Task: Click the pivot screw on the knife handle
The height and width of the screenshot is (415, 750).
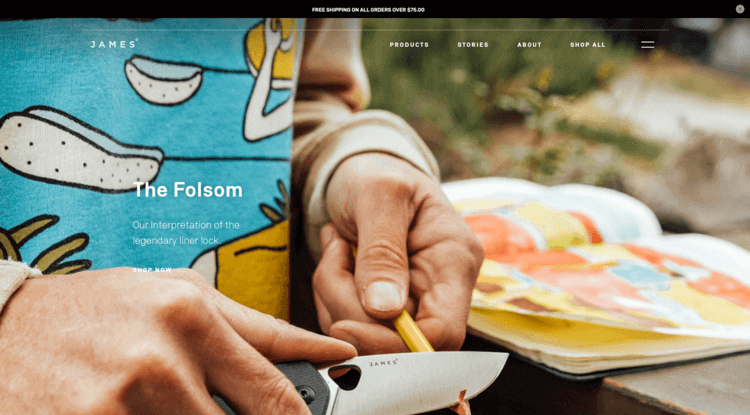Action: click(306, 395)
